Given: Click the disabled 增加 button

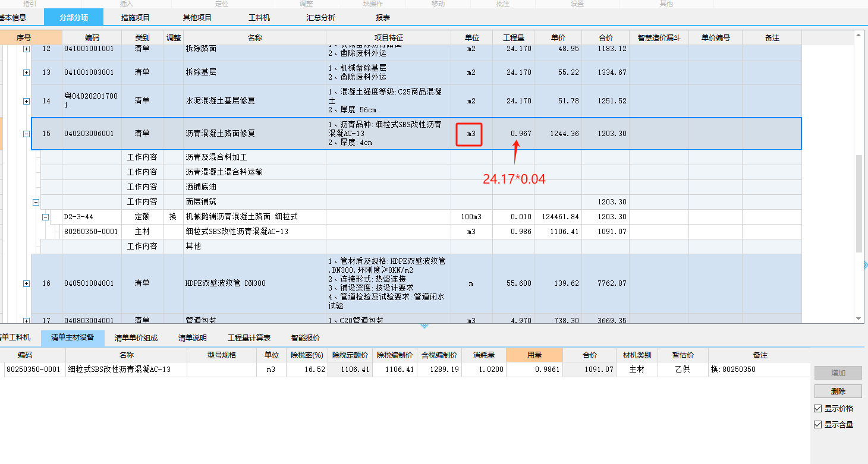Looking at the screenshot, I should [838, 373].
